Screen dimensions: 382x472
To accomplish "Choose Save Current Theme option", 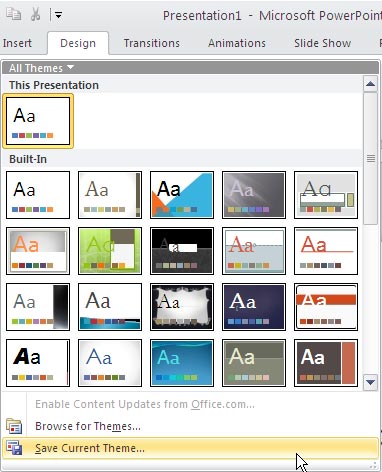I will point(190,448).
